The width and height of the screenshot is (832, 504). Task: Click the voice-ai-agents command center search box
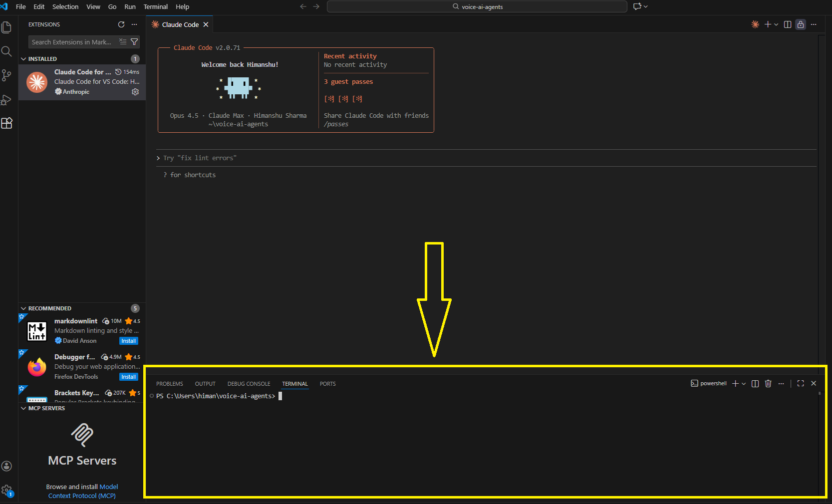pyautogui.click(x=477, y=6)
